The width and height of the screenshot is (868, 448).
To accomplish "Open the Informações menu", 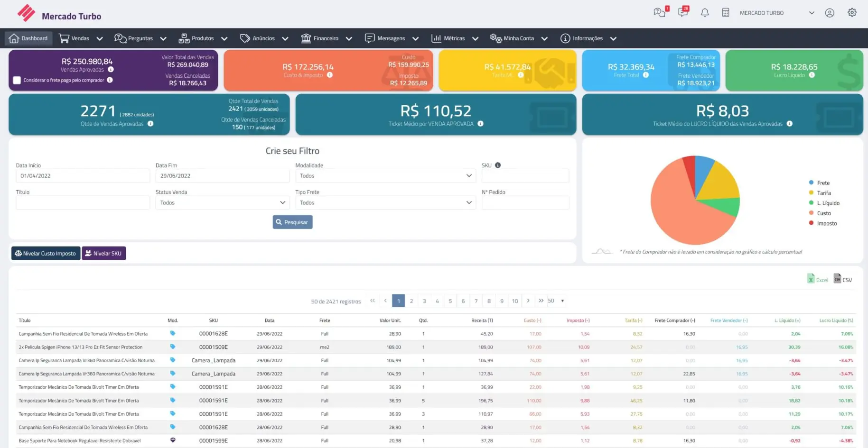I will (x=588, y=38).
